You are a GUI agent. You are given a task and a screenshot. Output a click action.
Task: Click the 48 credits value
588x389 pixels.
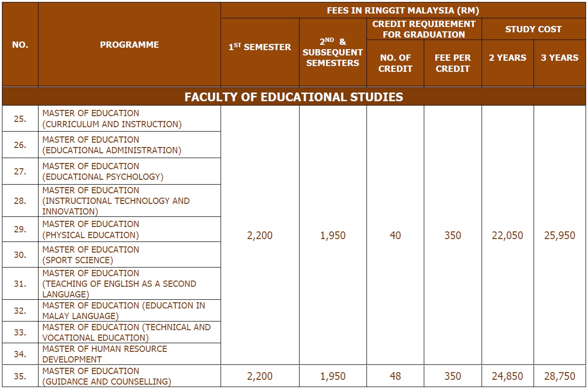(395, 376)
